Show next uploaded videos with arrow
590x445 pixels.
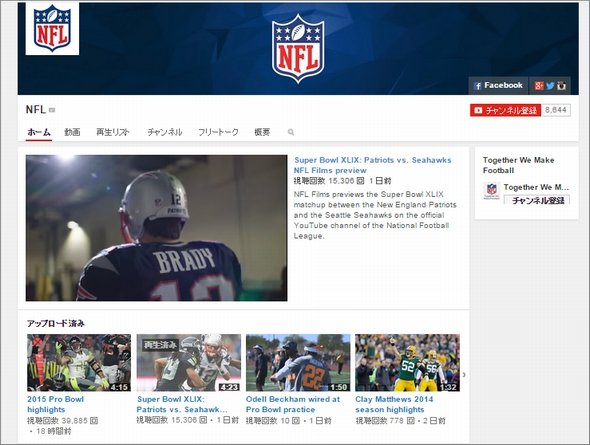click(465, 375)
